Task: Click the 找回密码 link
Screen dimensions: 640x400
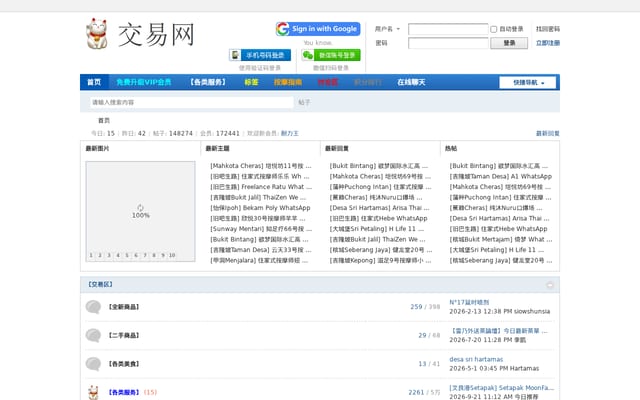Action: click(x=548, y=29)
